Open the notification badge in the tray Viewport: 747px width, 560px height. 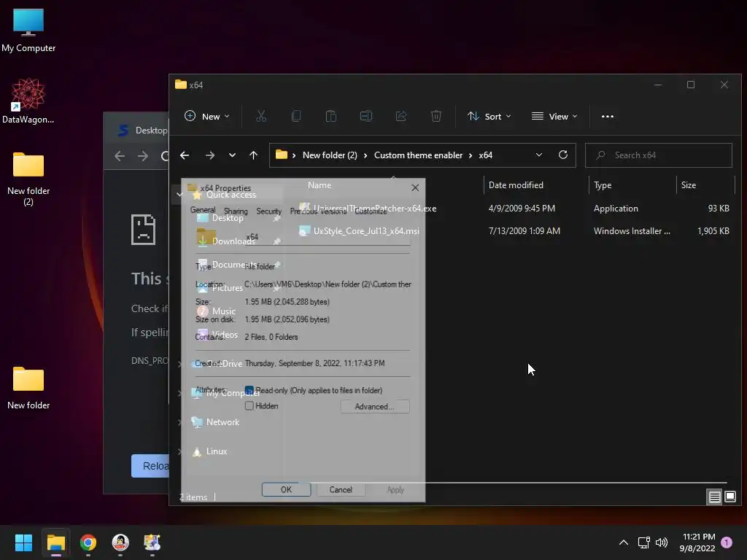tap(727, 542)
